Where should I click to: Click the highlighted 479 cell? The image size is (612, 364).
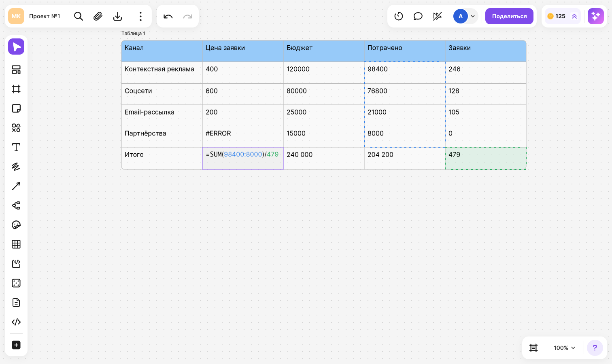(486, 158)
